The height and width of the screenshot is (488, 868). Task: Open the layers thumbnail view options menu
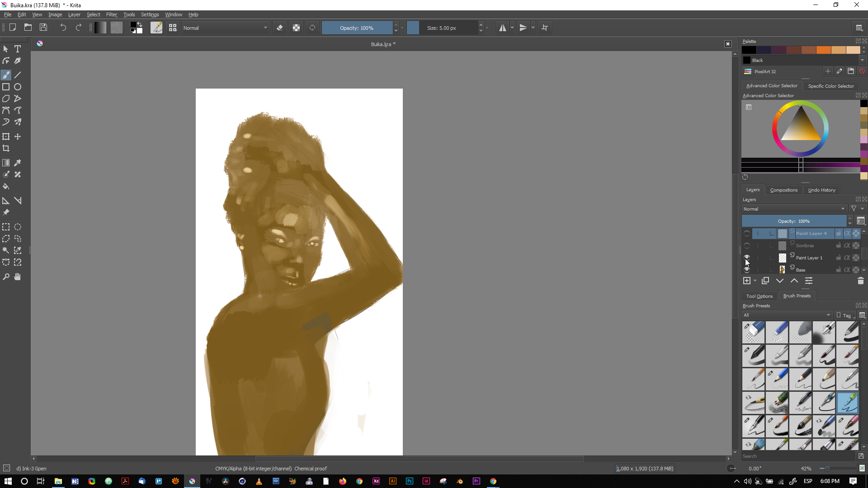[861, 221]
